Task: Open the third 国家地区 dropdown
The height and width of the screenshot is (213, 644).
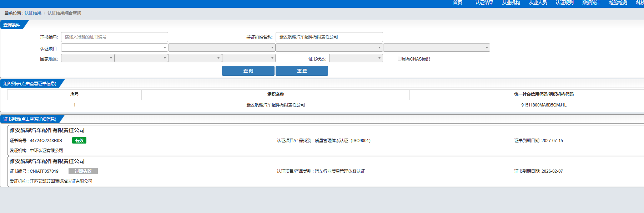Action: [195, 58]
